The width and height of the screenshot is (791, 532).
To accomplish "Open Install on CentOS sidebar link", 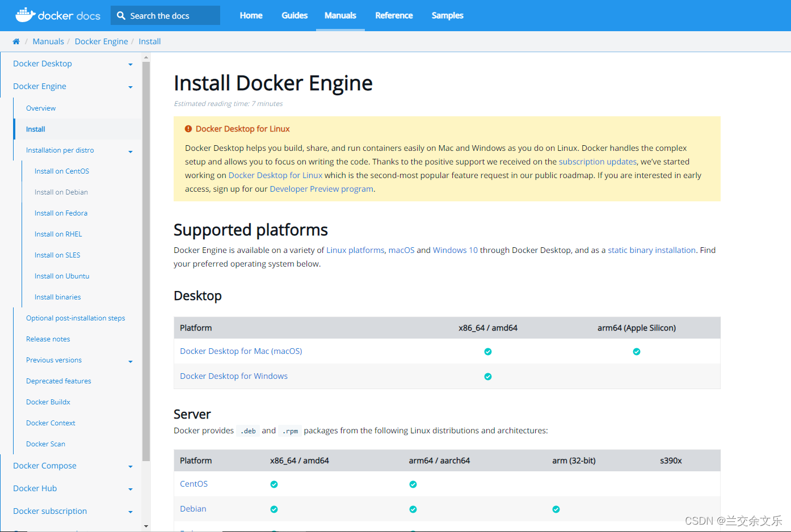I will click(x=62, y=171).
